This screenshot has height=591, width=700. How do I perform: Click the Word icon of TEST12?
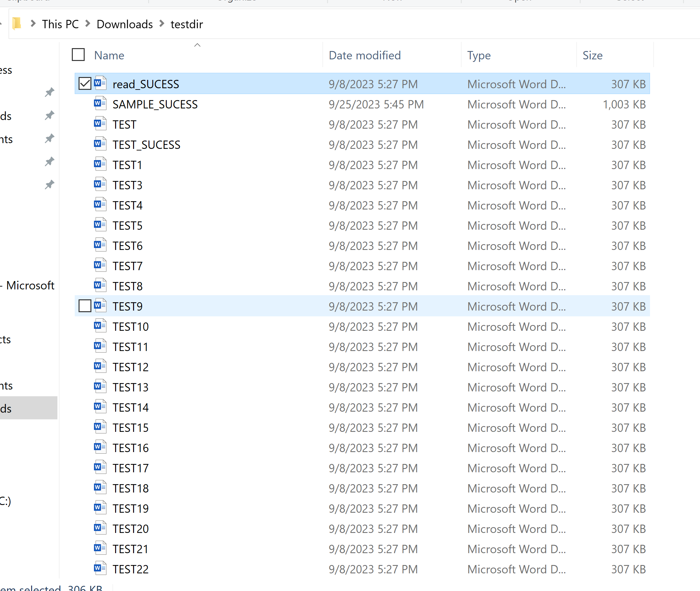coord(100,366)
